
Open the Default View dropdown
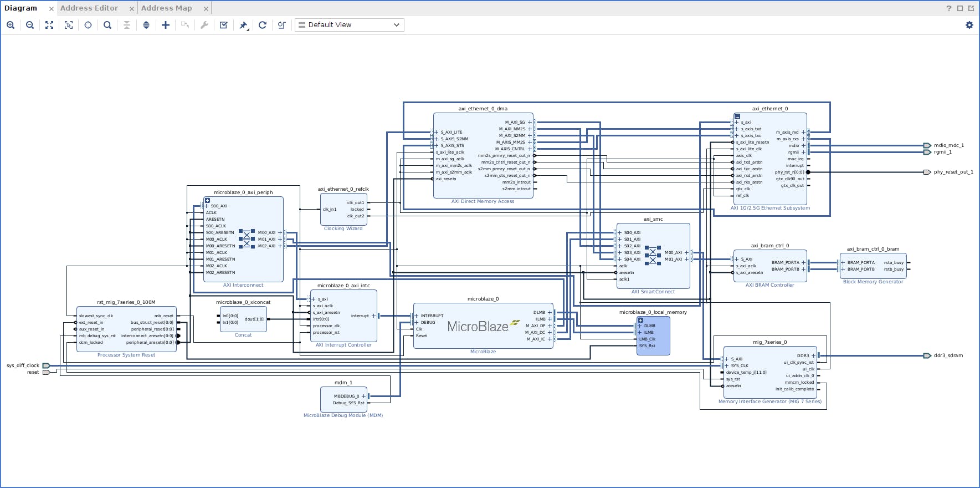click(350, 25)
